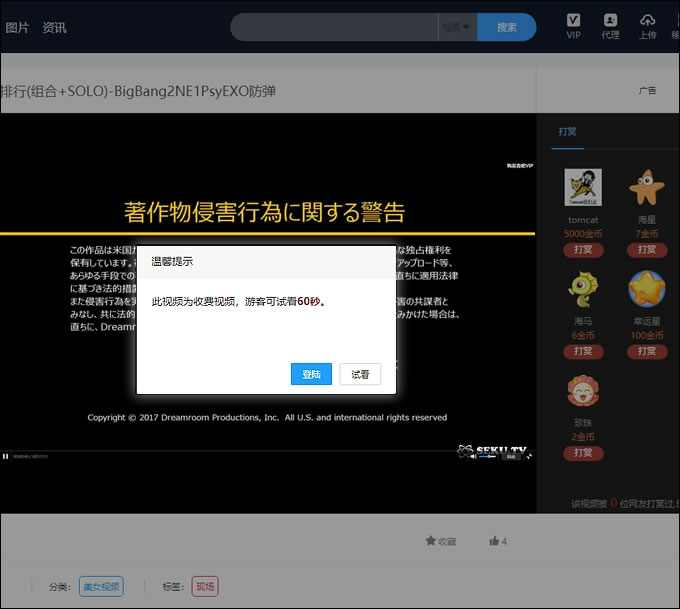Select the 幸运星 lucky star gift icon
The image size is (680, 609).
tap(646, 290)
